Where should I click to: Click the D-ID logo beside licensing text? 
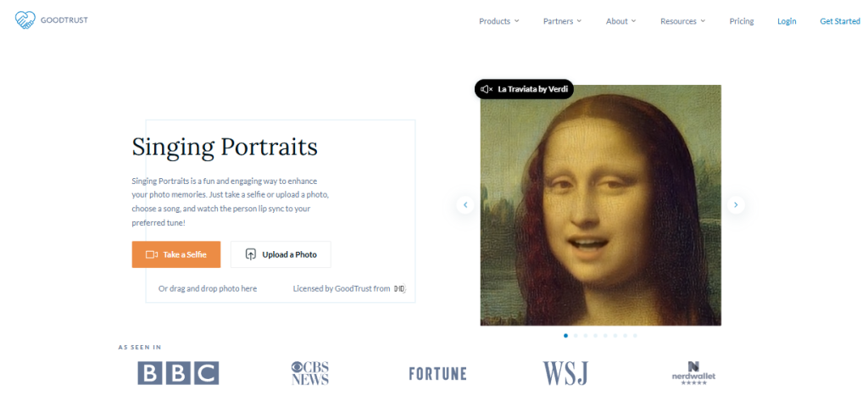pyautogui.click(x=400, y=288)
